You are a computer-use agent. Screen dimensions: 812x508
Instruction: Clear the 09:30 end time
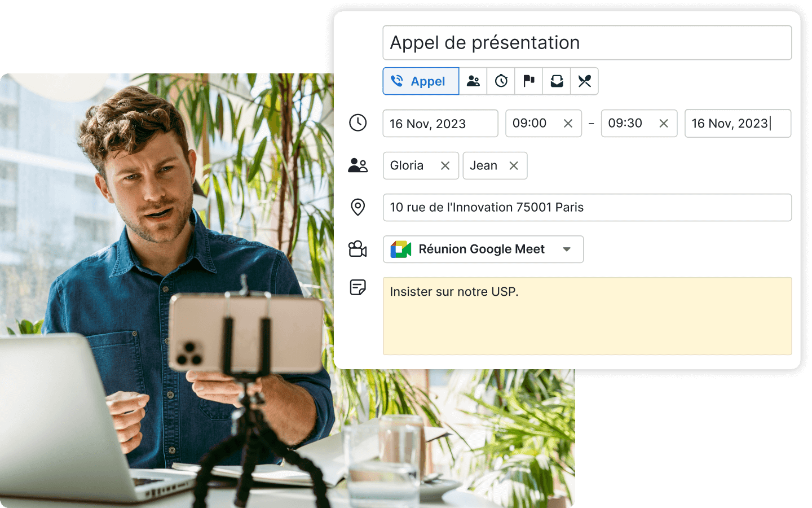tap(664, 124)
